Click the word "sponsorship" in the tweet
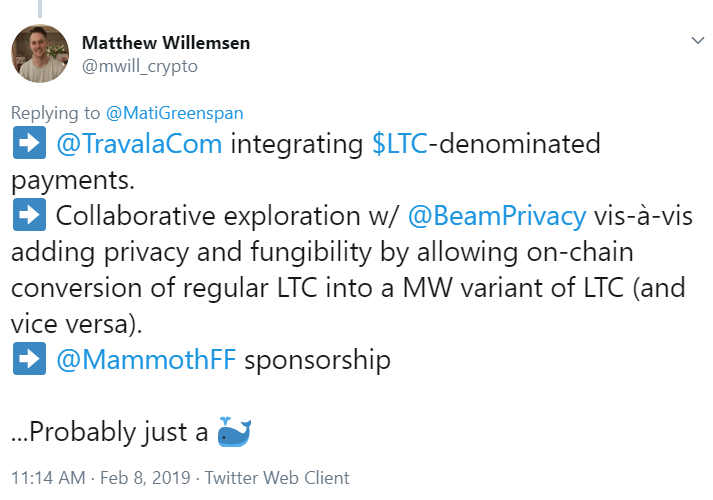 tap(316, 360)
